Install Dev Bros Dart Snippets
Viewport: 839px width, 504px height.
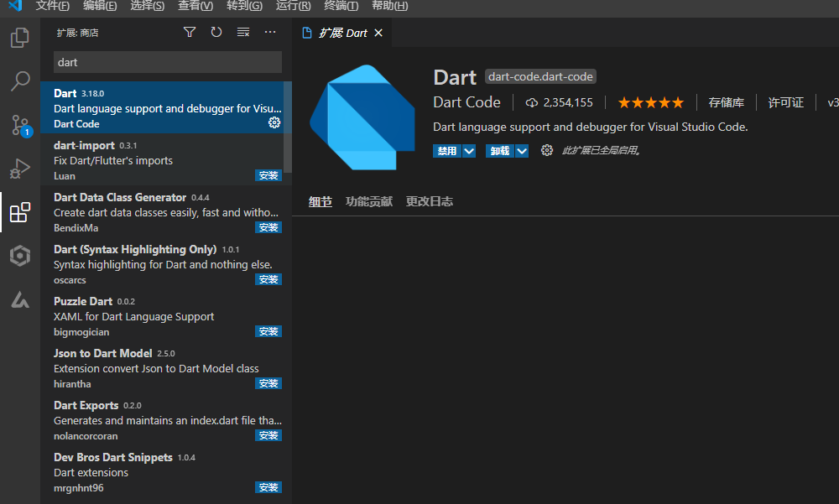268,487
